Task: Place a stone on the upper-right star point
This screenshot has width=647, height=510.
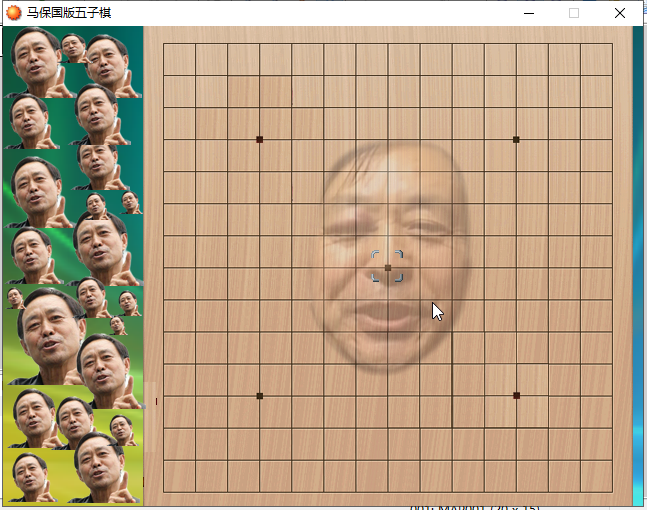Action: [x=516, y=139]
